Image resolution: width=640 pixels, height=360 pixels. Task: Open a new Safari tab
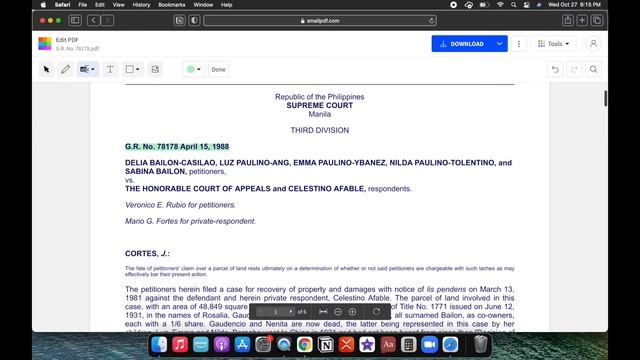point(582,20)
